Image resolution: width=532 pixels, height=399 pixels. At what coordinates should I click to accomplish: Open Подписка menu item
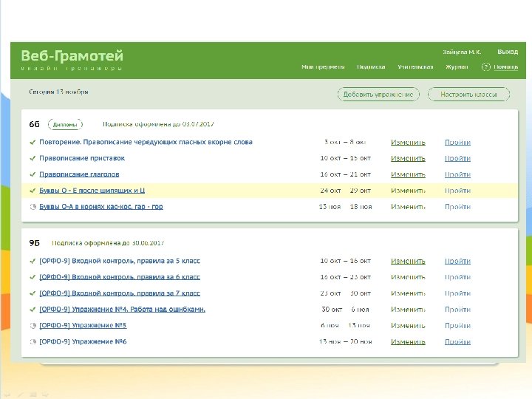coord(371,66)
